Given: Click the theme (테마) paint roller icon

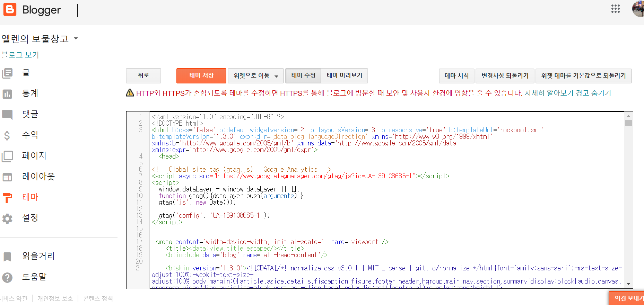Looking at the screenshot, I should click(7, 198).
